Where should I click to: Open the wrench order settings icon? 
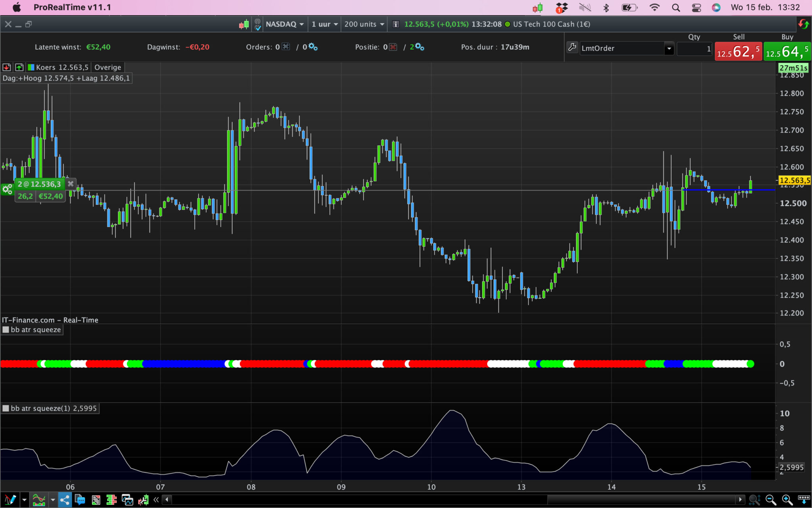pyautogui.click(x=572, y=48)
